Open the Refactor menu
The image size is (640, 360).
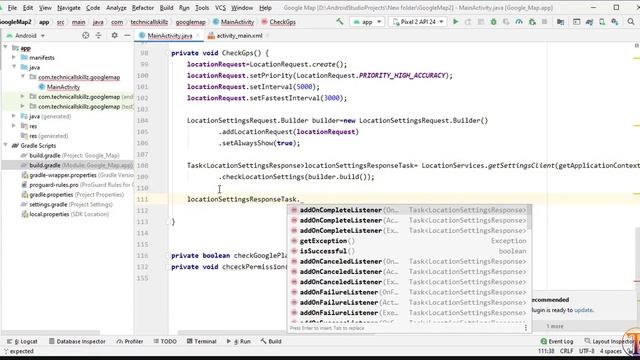coord(142,8)
